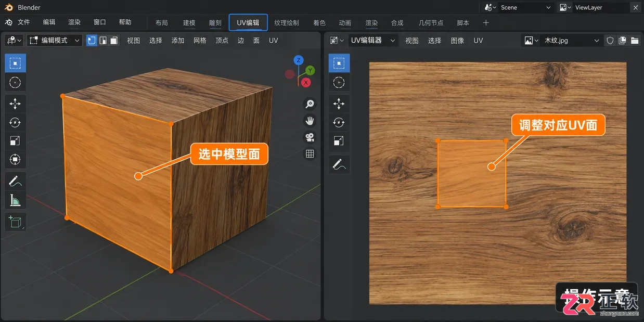Add a new workspace with plus icon
This screenshot has width=644, height=322.
pos(486,23)
